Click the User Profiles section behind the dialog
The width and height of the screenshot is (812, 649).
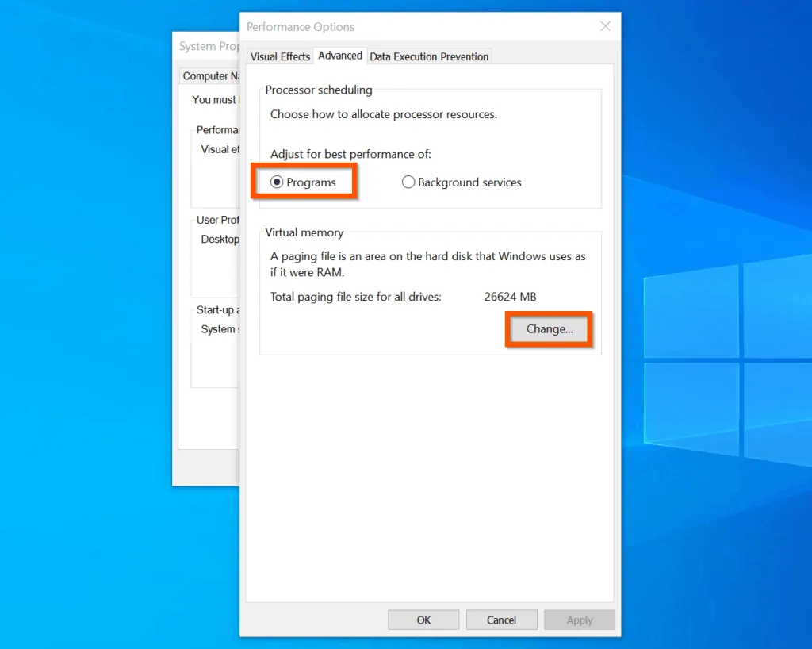217,220
